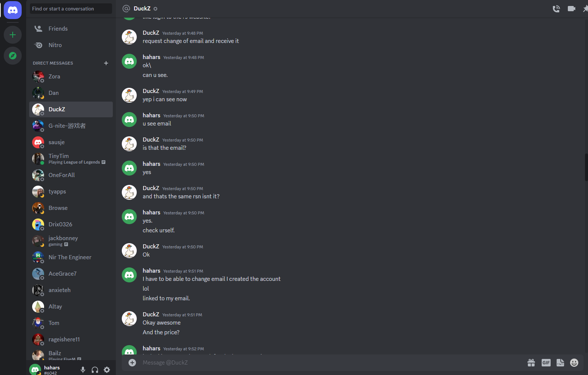
Task: Click the Add a Server plus icon
Action: point(13,35)
